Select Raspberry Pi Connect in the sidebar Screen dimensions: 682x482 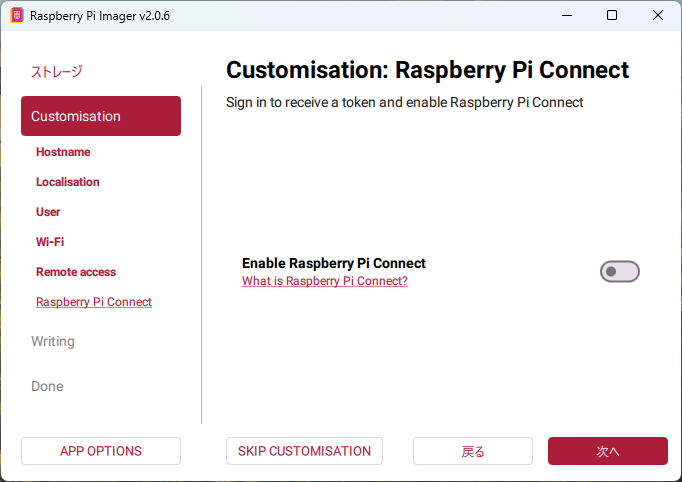94,302
